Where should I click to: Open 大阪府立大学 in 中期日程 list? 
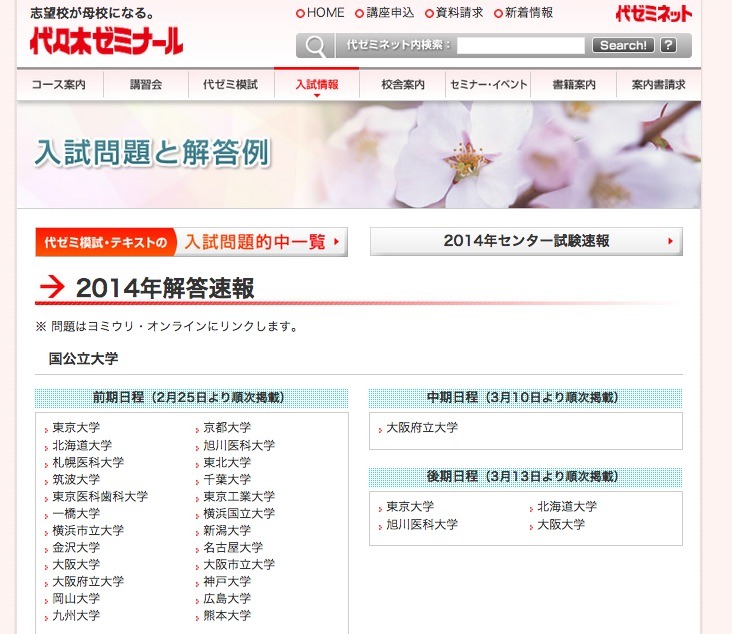pyautogui.click(x=422, y=427)
